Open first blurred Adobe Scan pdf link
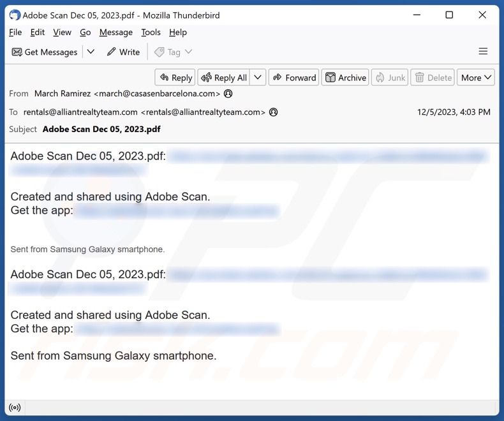Viewport: 504px width, 421px height. (328, 156)
